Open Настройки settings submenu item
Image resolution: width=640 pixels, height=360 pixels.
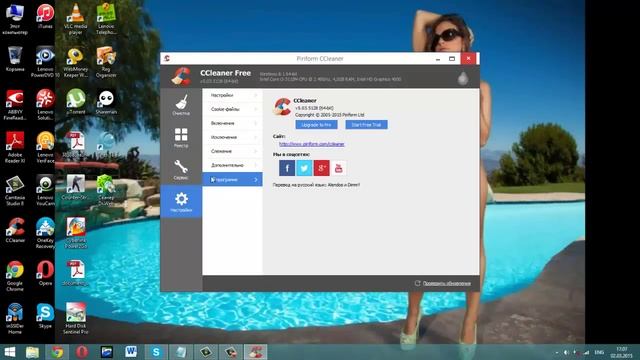(x=233, y=95)
